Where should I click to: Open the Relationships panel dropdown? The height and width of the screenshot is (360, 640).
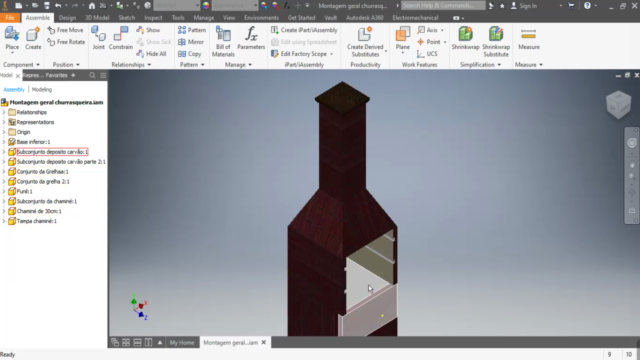(131, 64)
